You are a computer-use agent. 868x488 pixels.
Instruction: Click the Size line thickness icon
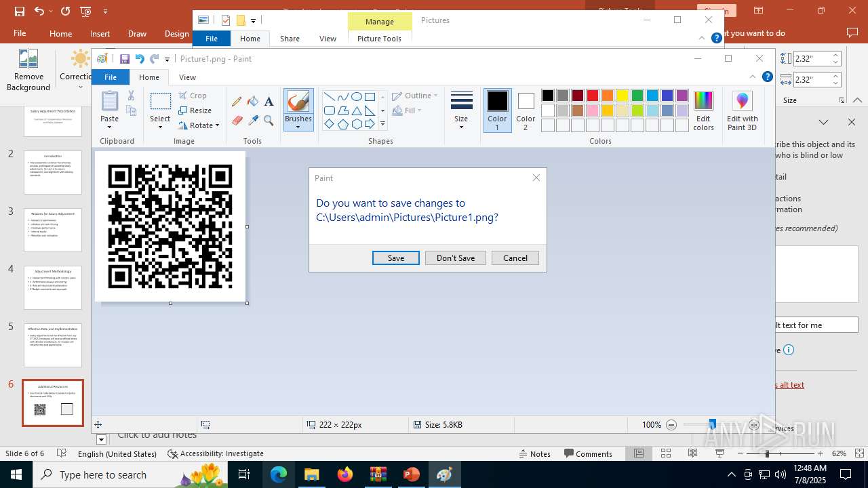coord(461,100)
